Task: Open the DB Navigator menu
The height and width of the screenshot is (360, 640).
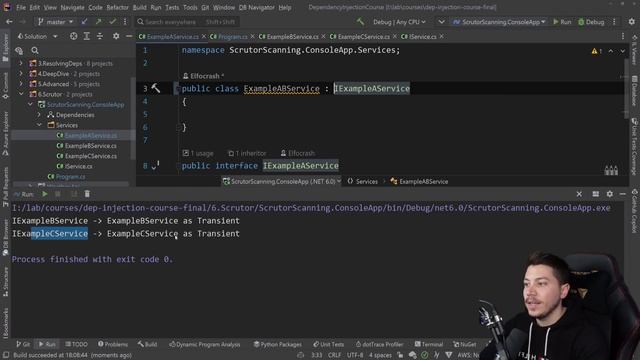Action: coord(256,7)
